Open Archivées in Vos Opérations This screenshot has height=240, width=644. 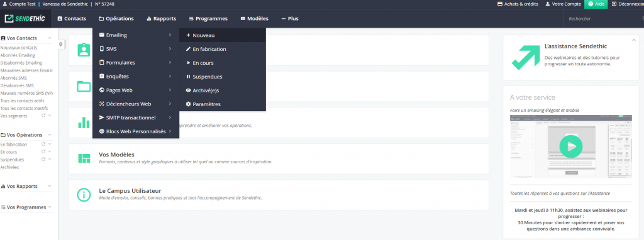[9, 167]
